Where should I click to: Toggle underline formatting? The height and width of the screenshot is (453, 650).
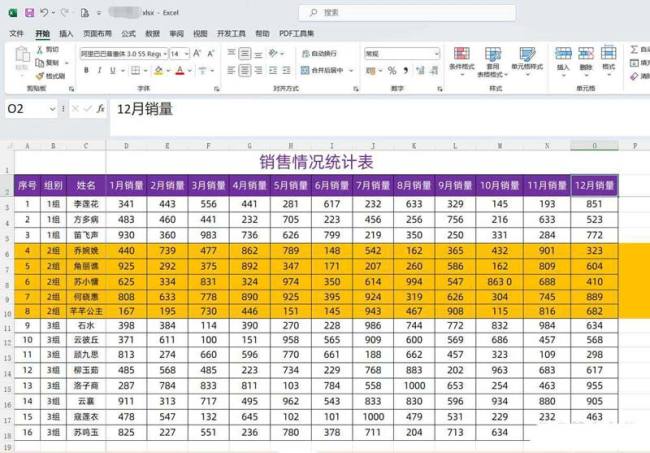click(x=112, y=70)
